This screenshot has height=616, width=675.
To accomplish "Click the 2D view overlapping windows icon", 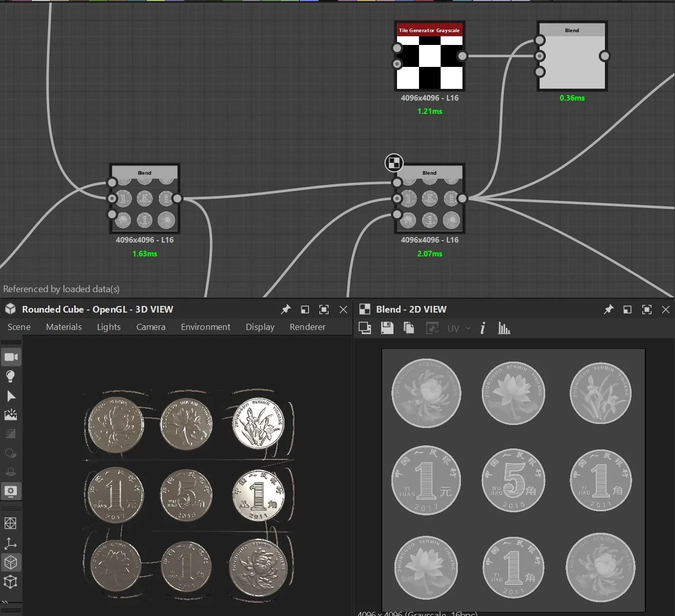I will 365,328.
